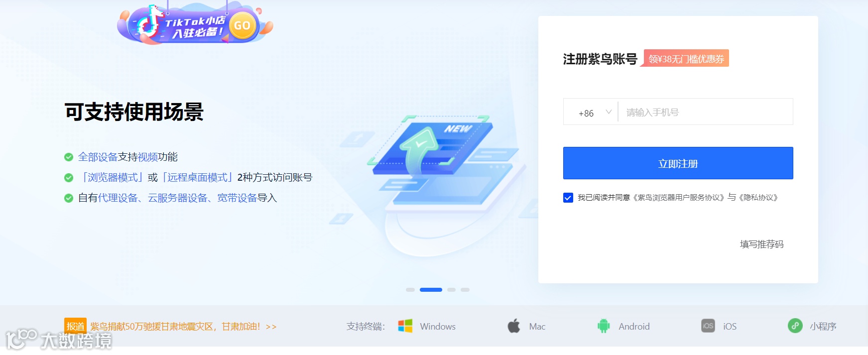
Task: Uncheck the user agreement checkbox
Action: pyautogui.click(x=568, y=198)
